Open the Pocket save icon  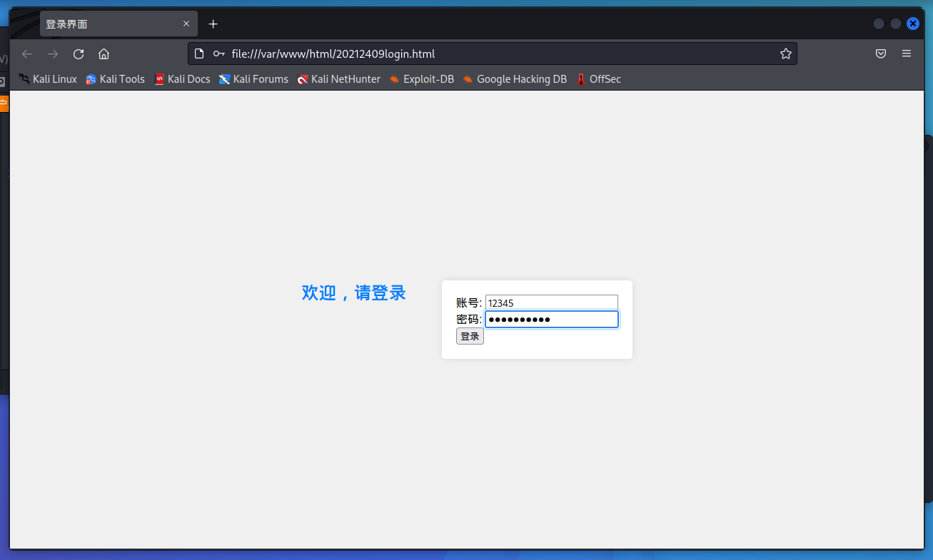point(881,54)
